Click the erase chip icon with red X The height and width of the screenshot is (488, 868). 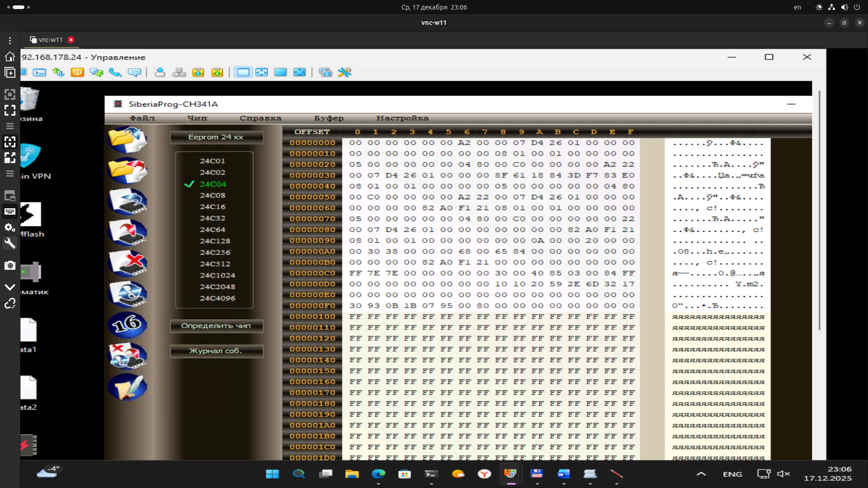[127, 263]
